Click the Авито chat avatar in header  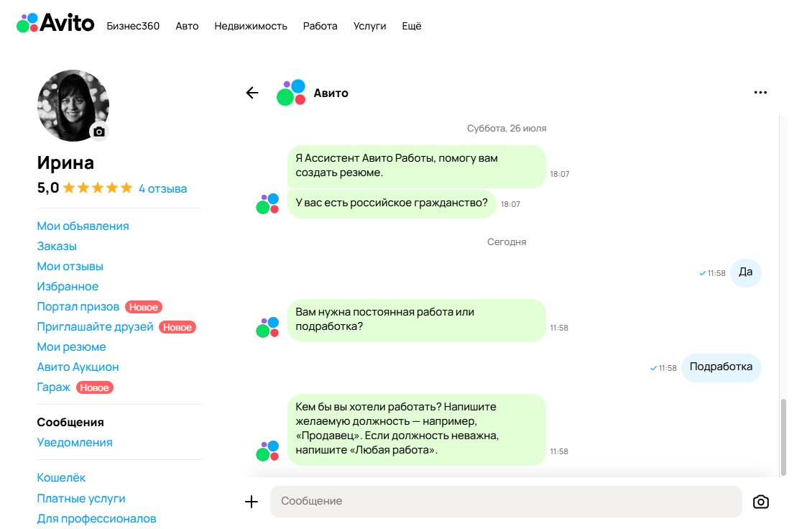click(291, 93)
